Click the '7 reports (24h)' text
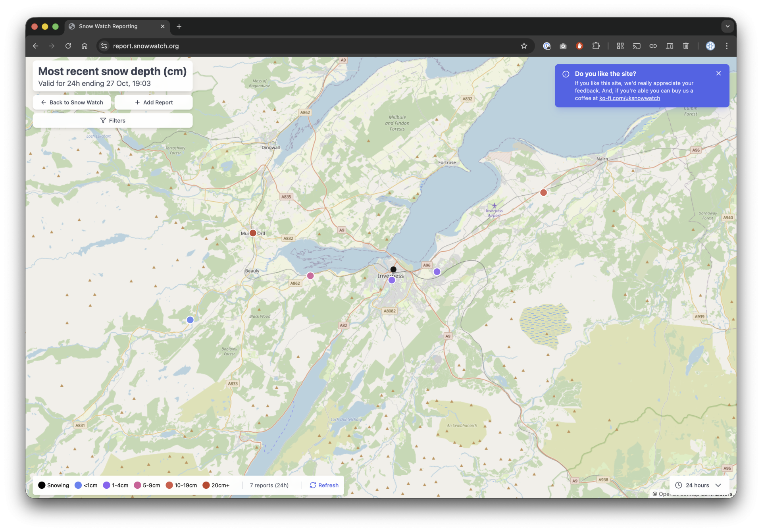The width and height of the screenshot is (762, 532). pyautogui.click(x=269, y=485)
